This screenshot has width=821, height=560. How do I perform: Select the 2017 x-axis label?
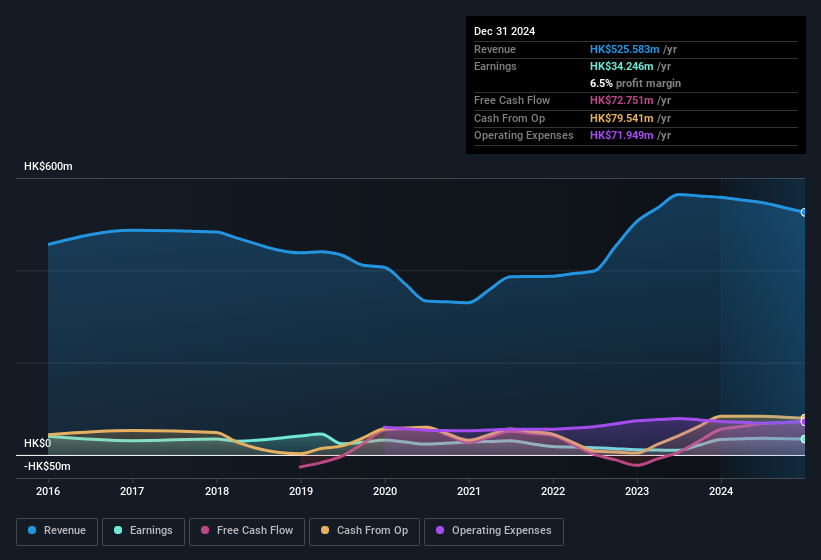[132, 491]
